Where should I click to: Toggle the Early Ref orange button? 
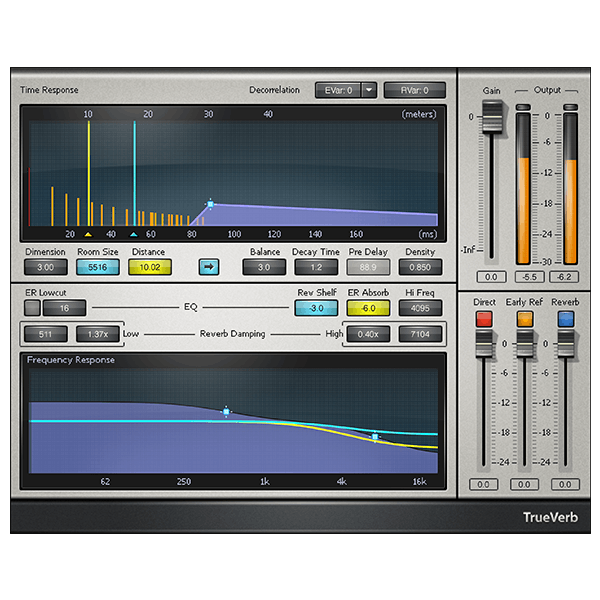(525, 318)
